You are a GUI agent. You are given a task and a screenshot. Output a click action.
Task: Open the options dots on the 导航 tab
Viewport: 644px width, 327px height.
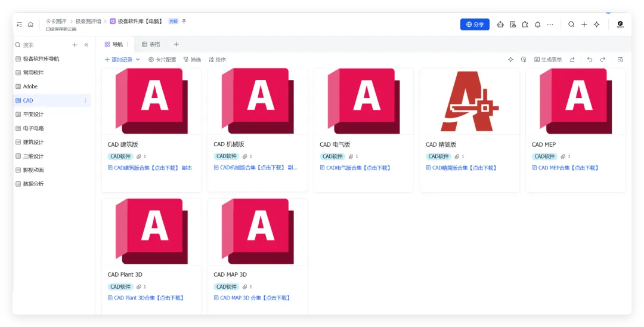[x=128, y=44]
